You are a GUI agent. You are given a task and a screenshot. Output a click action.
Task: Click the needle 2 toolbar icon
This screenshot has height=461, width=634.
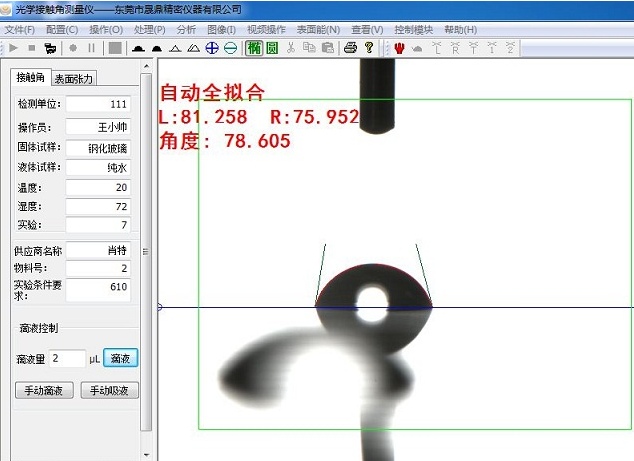pos(511,48)
